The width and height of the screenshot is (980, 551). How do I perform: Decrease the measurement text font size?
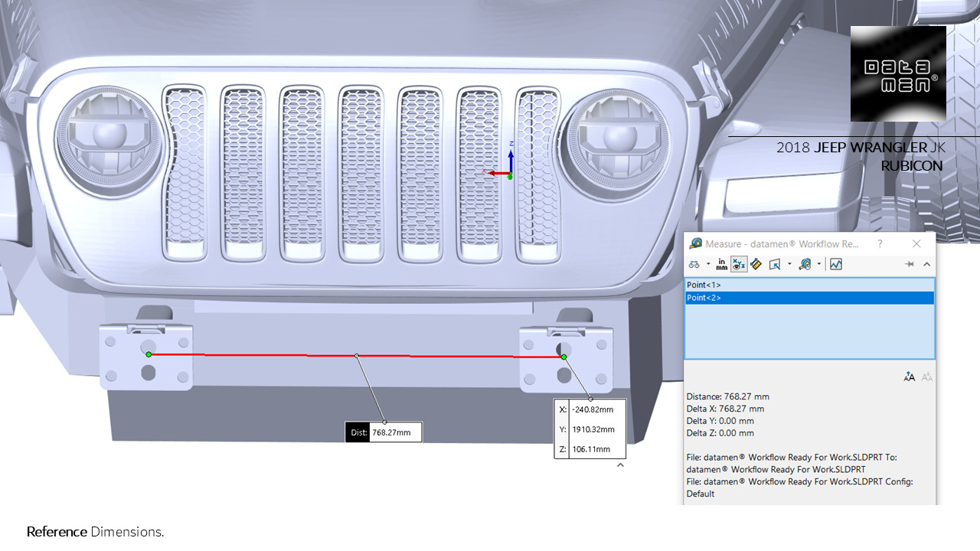[x=926, y=377]
